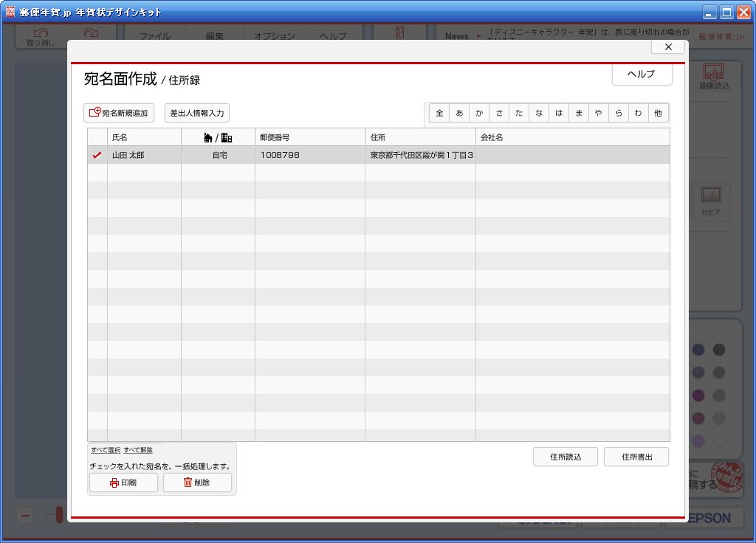Viewport: 756px width, 543px height.
Task: Click the home/company icon column header
Action: (x=219, y=137)
